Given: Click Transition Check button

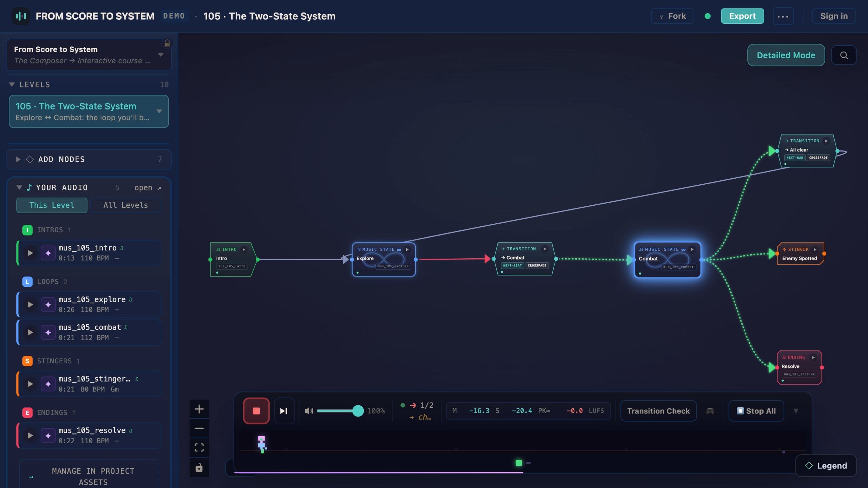Looking at the screenshot, I should [x=658, y=411].
